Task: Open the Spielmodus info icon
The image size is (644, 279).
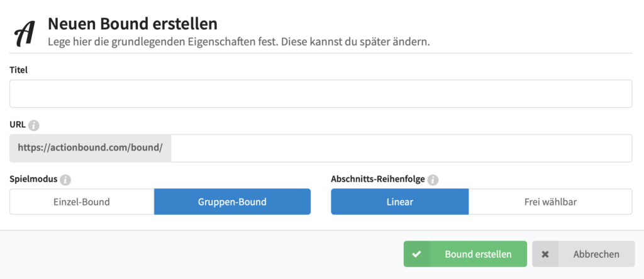Action: (x=65, y=179)
